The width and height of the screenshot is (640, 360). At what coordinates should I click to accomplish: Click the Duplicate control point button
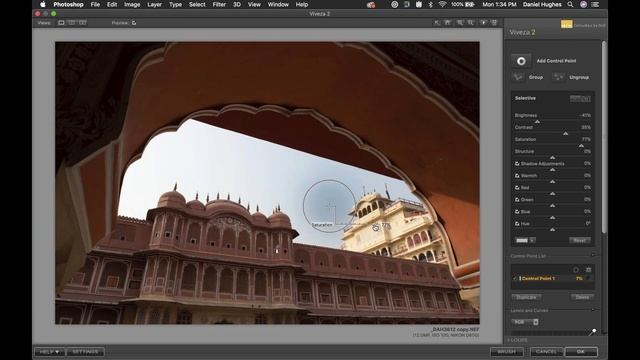526,297
